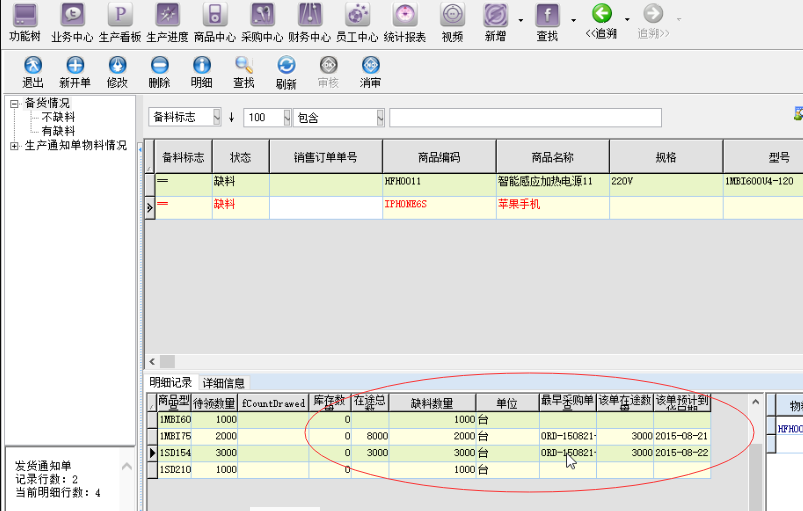Open 采购中心 purchasing center
803x511 pixels.
point(262,22)
